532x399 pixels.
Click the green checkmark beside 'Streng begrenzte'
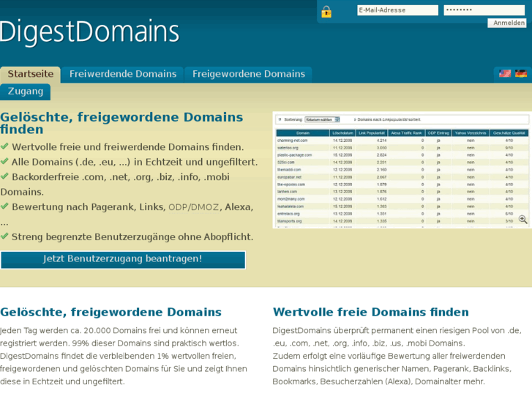4,236
